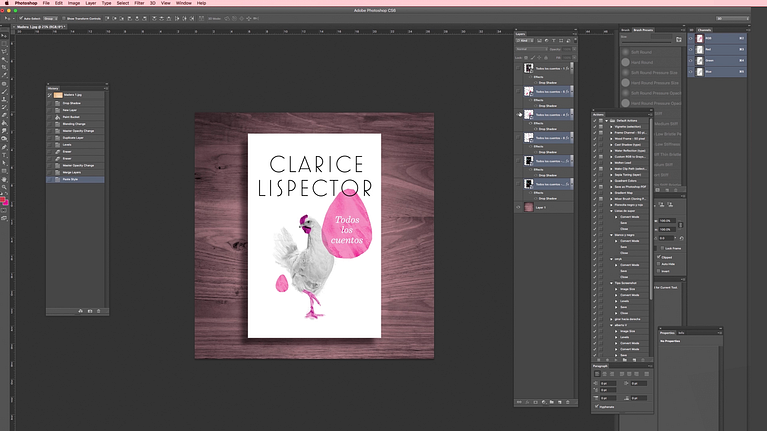Collapse the Default Actions folder
Screen dimensions: 767x431
tap(605, 120)
